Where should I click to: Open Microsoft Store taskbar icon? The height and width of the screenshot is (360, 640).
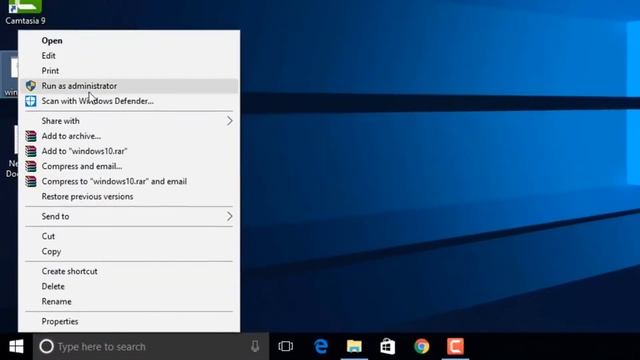pyautogui.click(x=387, y=347)
